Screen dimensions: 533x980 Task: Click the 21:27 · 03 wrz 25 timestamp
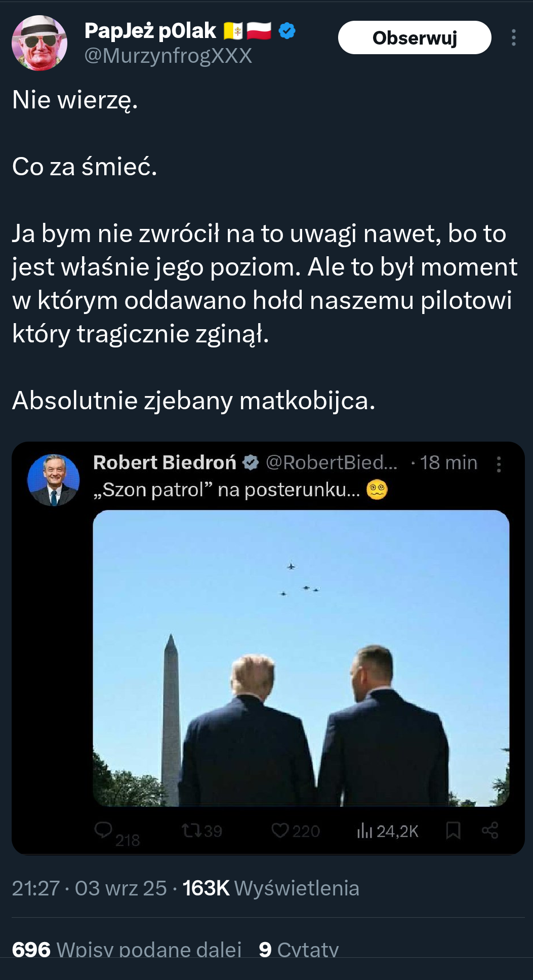tap(89, 888)
